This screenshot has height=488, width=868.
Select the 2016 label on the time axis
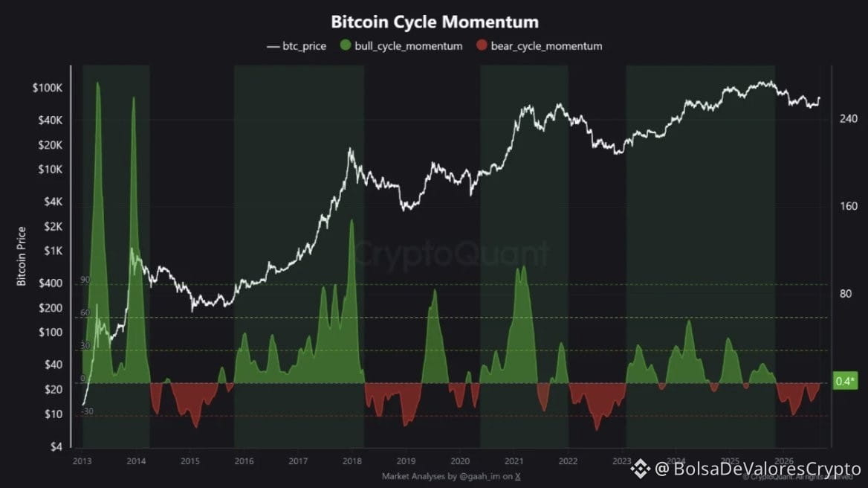tap(244, 461)
